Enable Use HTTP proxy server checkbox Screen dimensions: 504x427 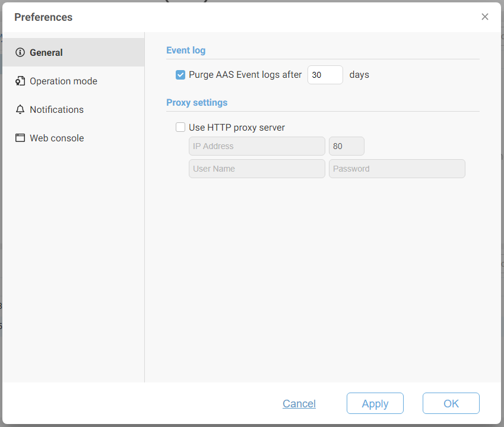point(180,127)
